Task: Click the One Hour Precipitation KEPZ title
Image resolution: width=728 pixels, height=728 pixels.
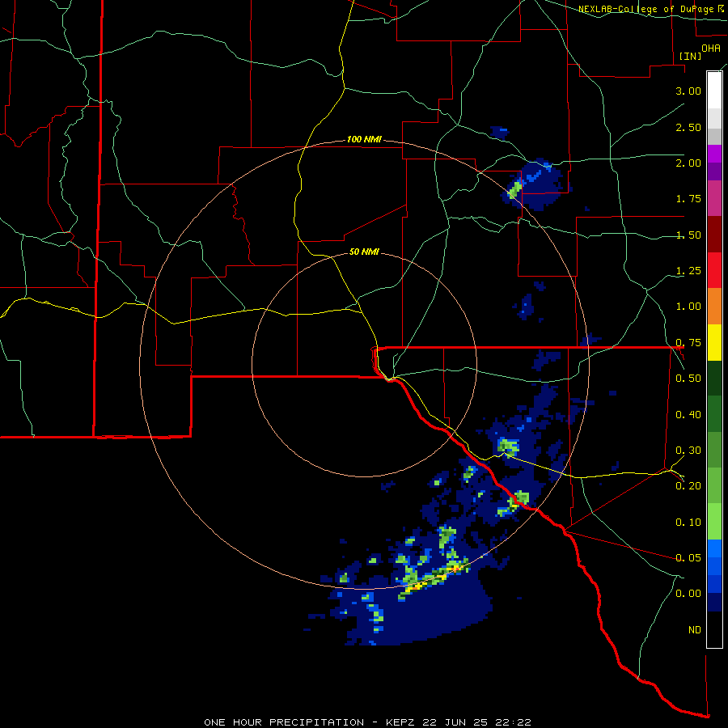Action: click(367, 722)
